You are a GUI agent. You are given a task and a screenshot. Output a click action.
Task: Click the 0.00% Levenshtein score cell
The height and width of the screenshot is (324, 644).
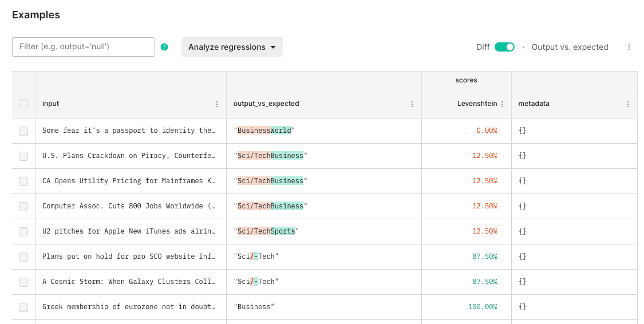[487, 131]
